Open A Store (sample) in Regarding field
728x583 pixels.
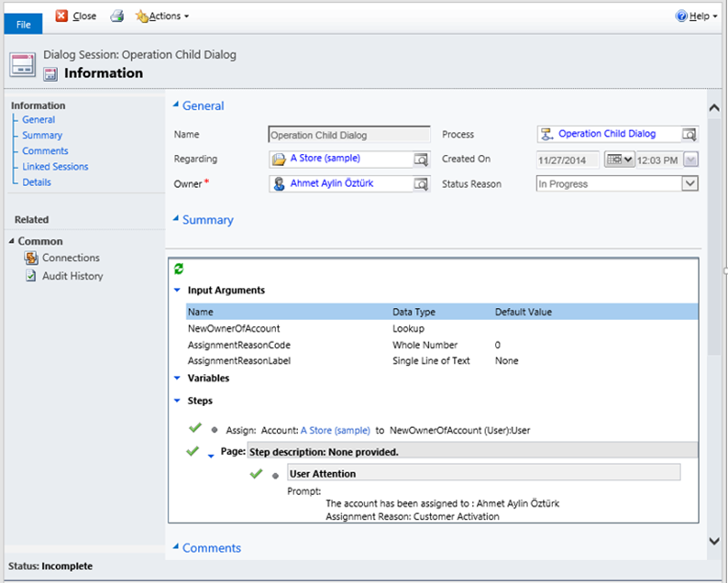point(325,159)
